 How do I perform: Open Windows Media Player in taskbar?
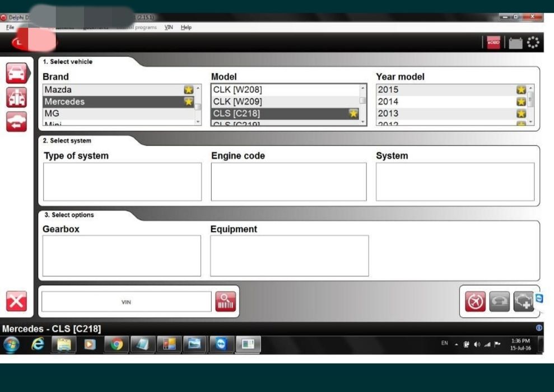[90, 344]
